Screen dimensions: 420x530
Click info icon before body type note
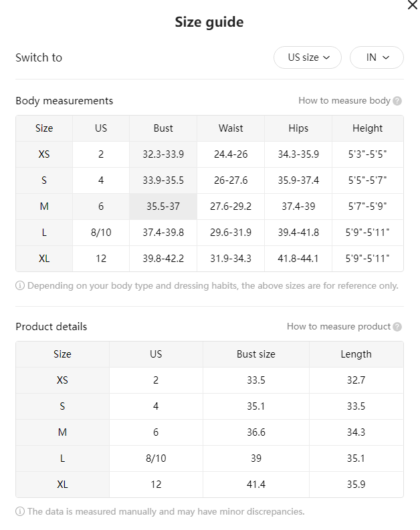click(20, 285)
